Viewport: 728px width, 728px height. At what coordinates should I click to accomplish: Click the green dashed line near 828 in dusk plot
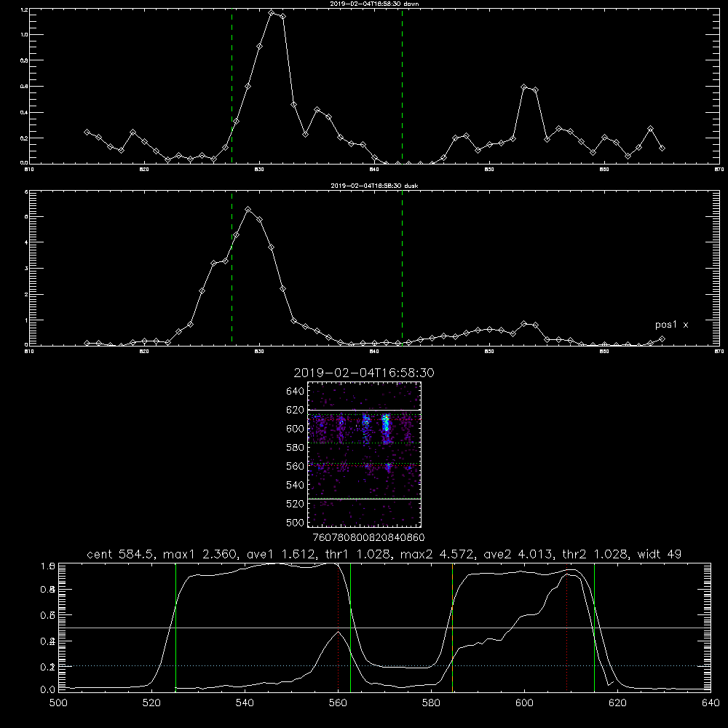232,269
